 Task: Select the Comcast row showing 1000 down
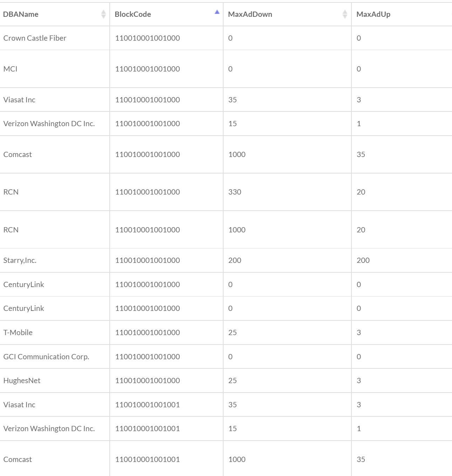[x=18, y=154]
